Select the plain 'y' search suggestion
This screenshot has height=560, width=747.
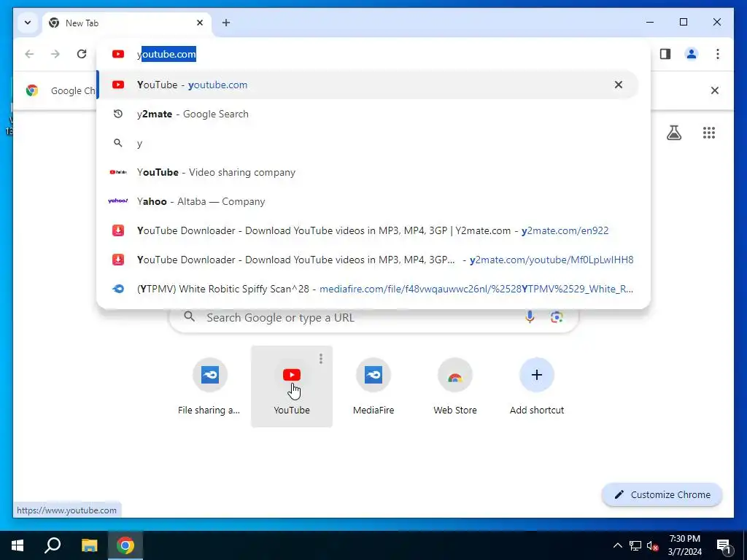(368, 143)
